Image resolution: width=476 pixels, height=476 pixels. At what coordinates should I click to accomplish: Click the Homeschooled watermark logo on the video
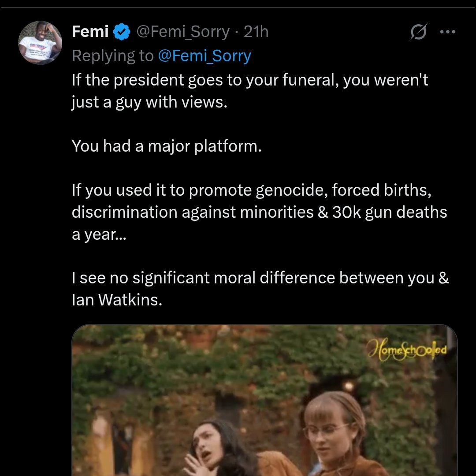click(x=407, y=351)
